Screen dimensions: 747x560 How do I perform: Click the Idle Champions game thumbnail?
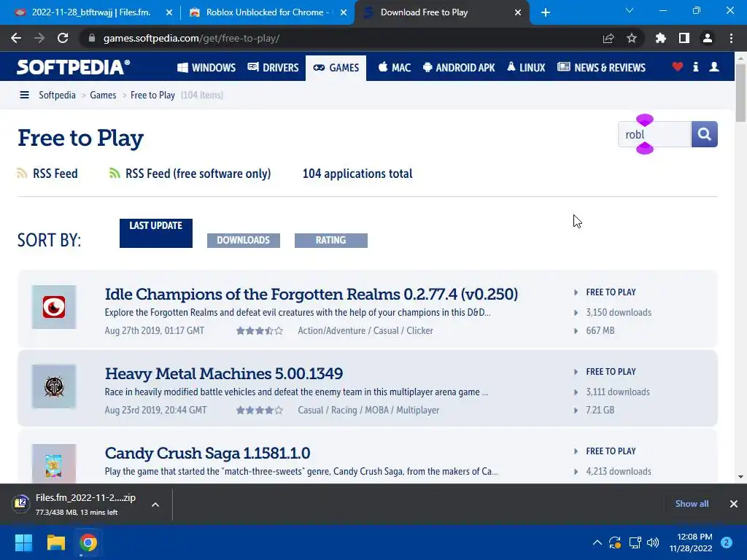[x=54, y=307]
